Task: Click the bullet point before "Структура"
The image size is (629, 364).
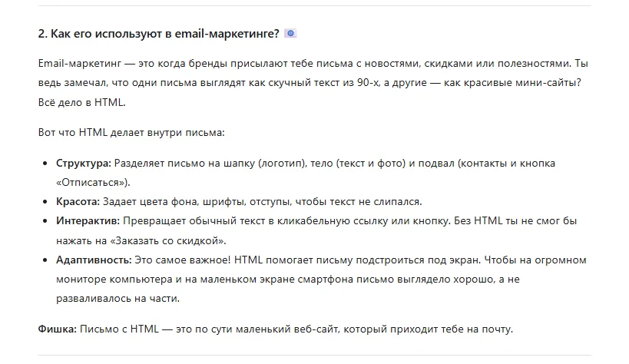Action: (x=45, y=164)
